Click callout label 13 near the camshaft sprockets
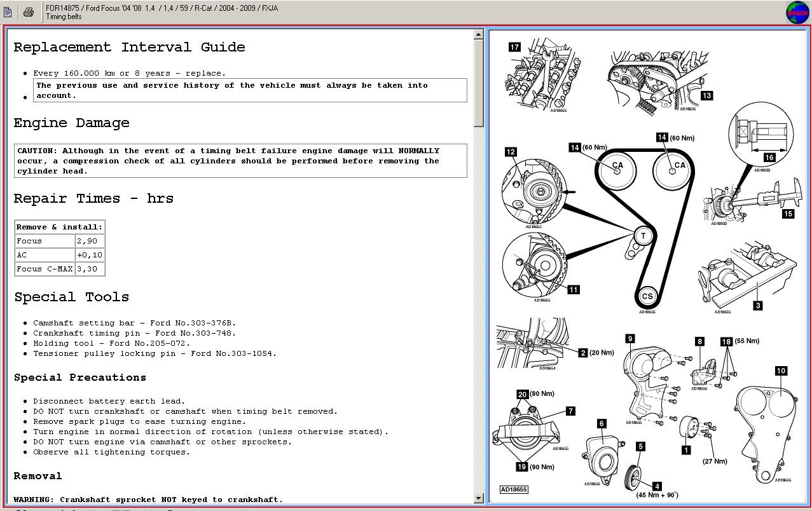This screenshot has width=812, height=511. (706, 95)
